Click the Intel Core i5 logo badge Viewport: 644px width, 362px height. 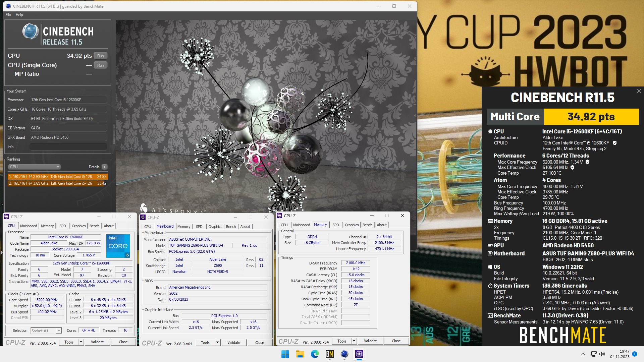118,246
